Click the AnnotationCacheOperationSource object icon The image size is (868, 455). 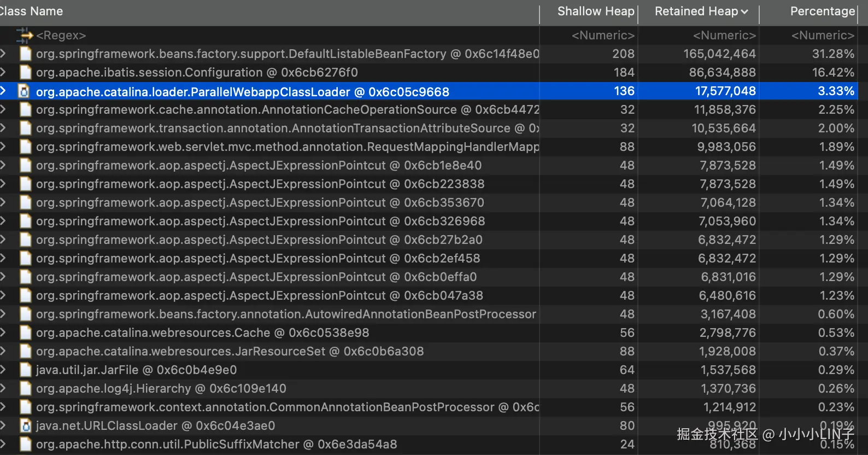[25, 109]
